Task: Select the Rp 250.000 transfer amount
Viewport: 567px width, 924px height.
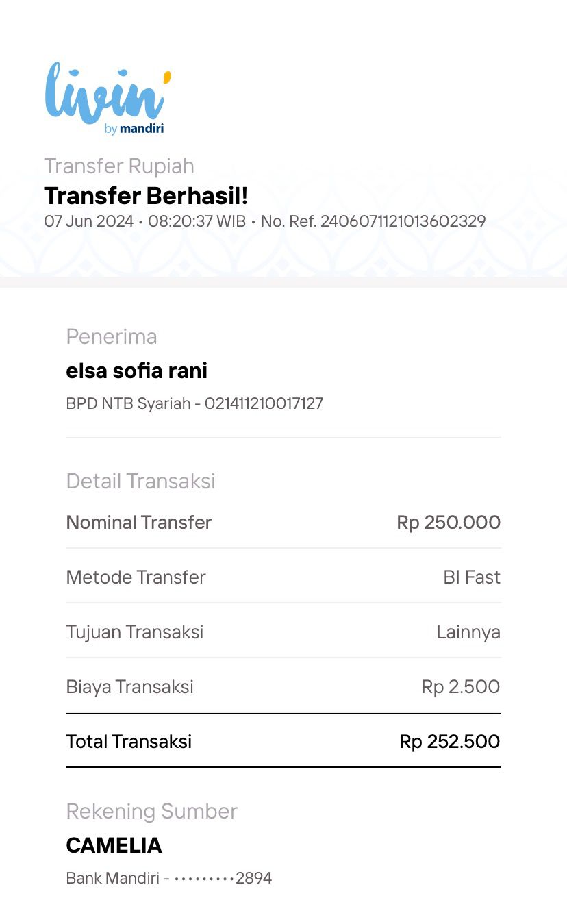Action: coord(449,522)
